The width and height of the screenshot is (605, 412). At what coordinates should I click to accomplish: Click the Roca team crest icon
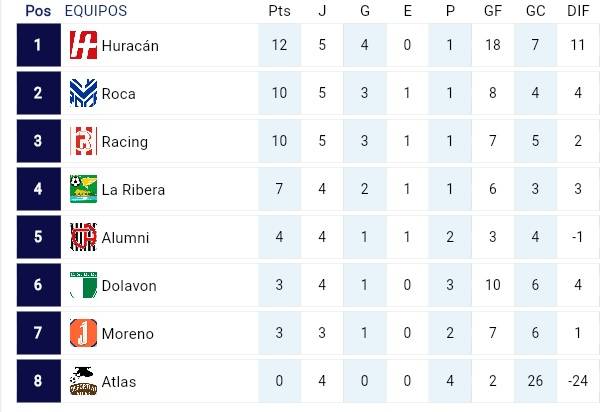tap(83, 94)
